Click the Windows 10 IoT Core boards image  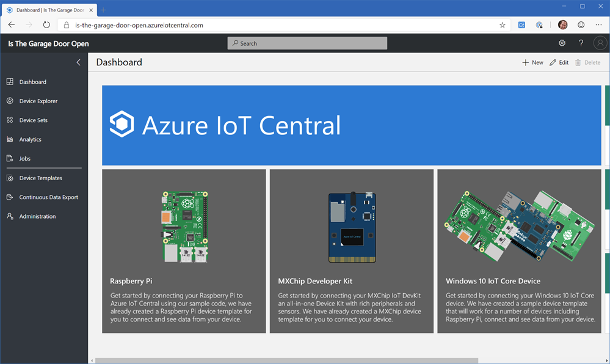pyautogui.click(x=520, y=226)
